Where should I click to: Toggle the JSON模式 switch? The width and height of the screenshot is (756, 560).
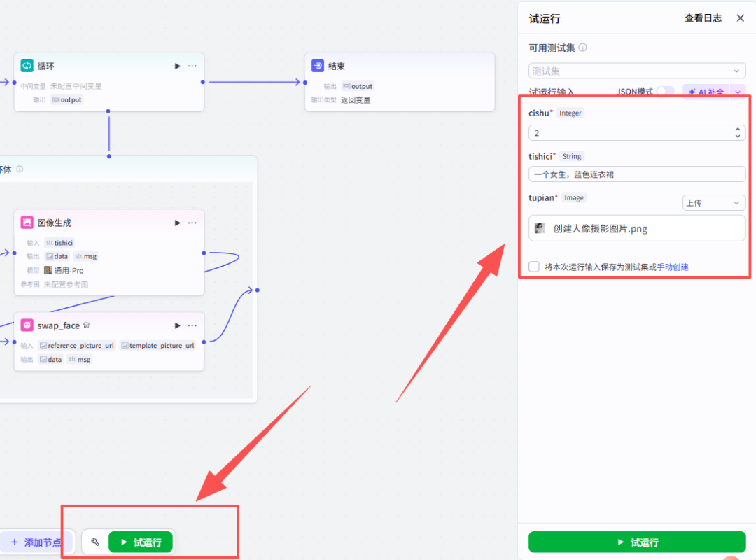(664, 92)
